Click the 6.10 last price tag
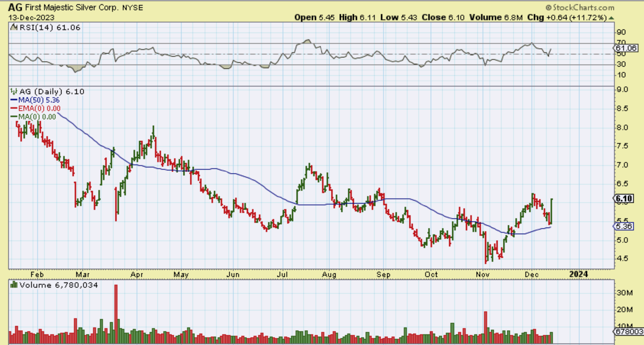644x345 pixels. (x=624, y=198)
